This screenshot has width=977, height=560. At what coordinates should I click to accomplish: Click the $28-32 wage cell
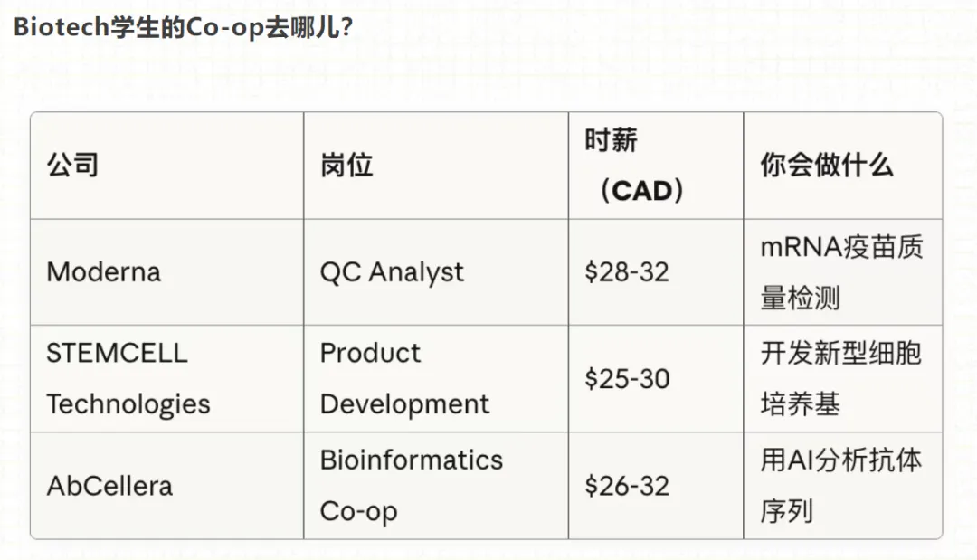[627, 272]
